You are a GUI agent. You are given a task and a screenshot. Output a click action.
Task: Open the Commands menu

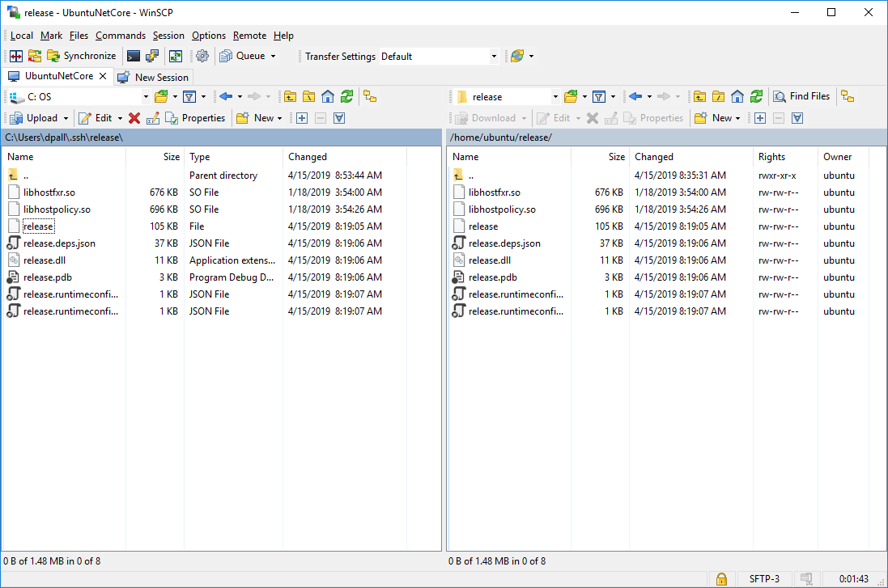pyautogui.click(x=121, y=36)
